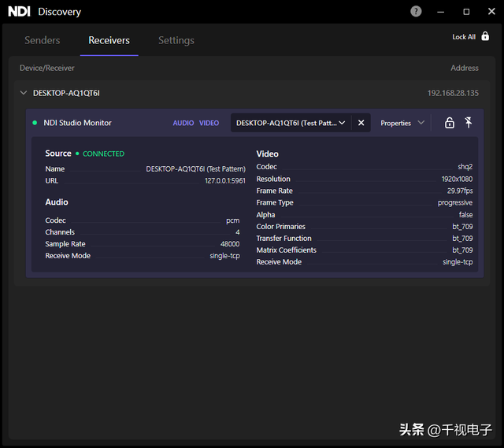Click the NDI logo in the title bar
The image size is (504, 448).
coord(19,12)
